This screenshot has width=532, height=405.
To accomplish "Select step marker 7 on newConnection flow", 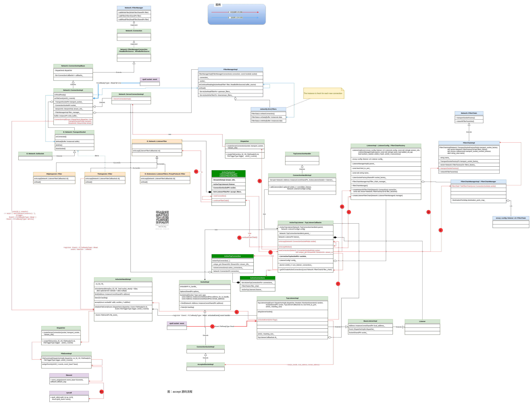I will click(270, 252).
